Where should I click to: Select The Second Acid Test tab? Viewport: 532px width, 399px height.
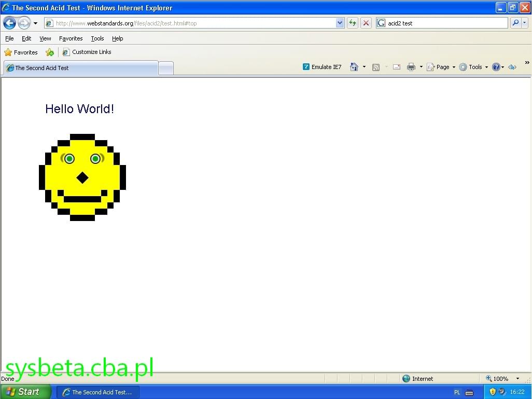pyautogui.click(x=81, y=68)
